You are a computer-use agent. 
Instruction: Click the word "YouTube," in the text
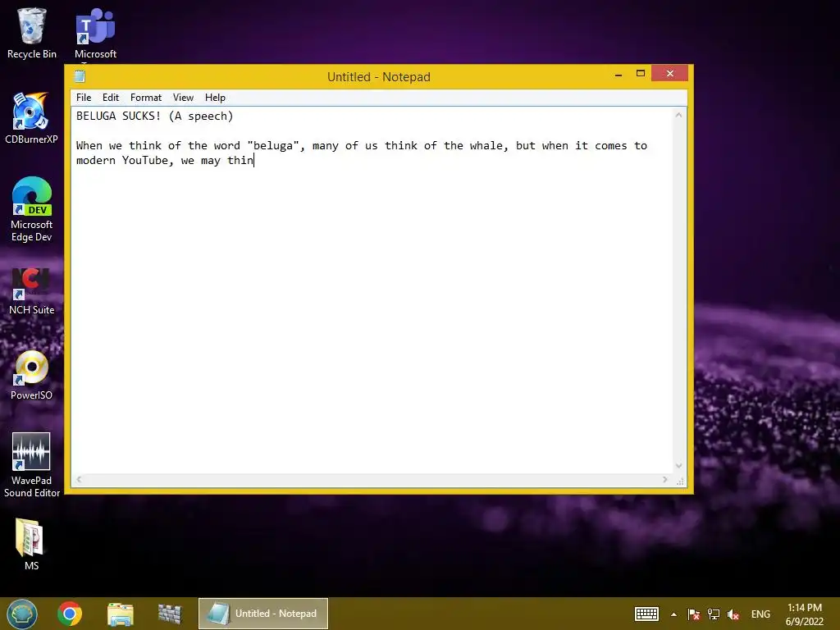point(148,160)
